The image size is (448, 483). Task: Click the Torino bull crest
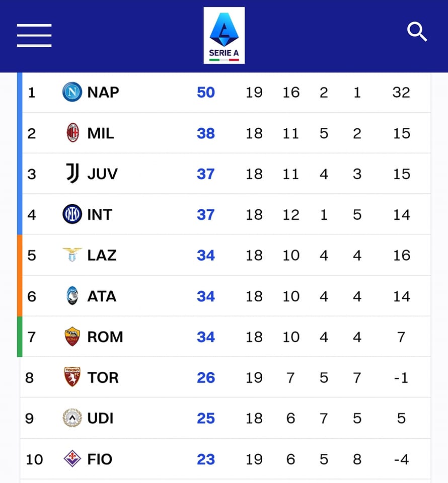pyautogui.click(x=72, y=377)
